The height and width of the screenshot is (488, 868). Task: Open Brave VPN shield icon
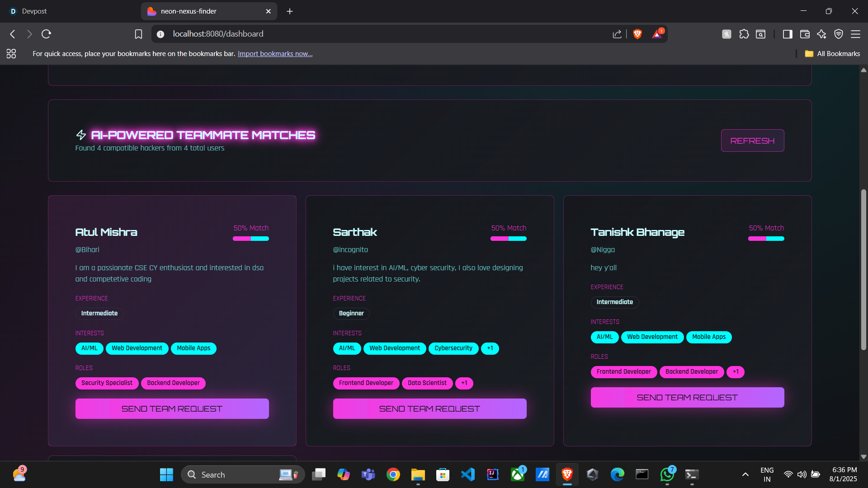839,34
